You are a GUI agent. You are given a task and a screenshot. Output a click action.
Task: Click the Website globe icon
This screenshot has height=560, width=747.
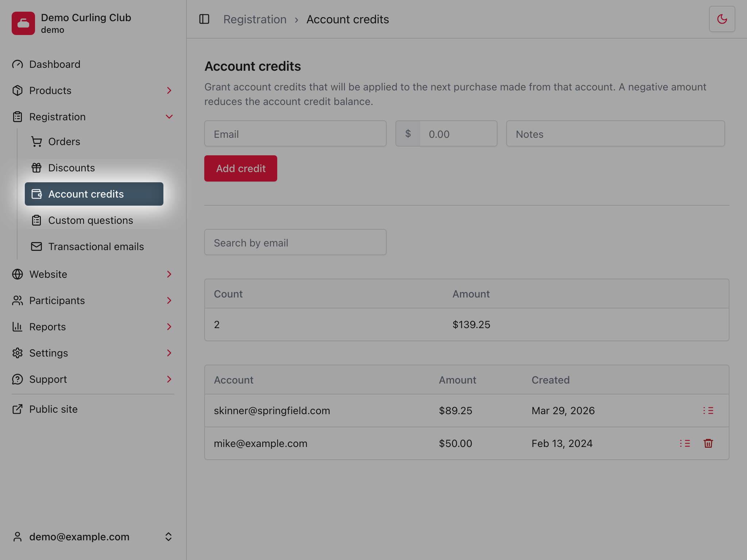(x=18, y=274)
